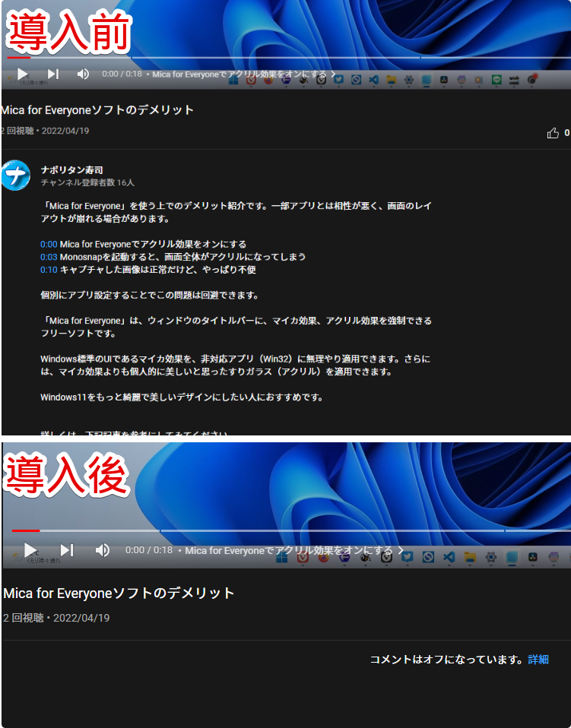Click chapter title text in 導入前 player
Image resolution: width=571 pixels, height=728 pixels.
[x=240, y=74]
